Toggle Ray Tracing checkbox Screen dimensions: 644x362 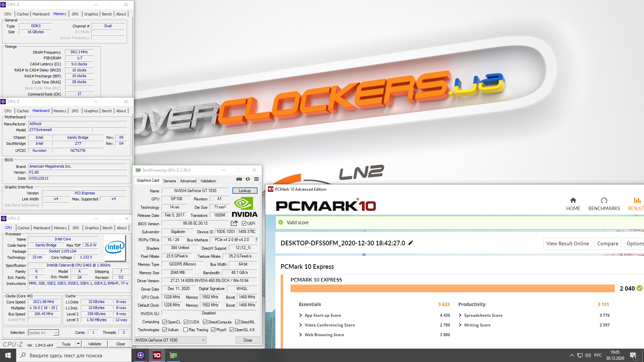(x=185, y=330)
